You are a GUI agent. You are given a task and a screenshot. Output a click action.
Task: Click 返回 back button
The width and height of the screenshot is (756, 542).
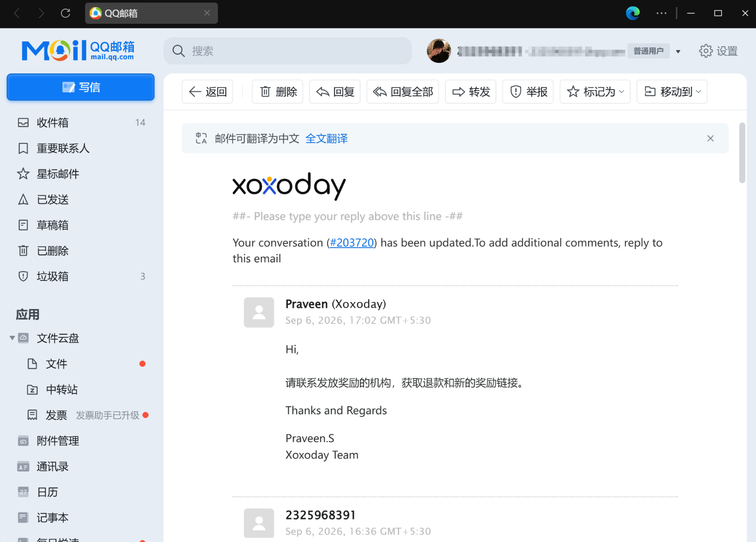click(x=207, y=91)
